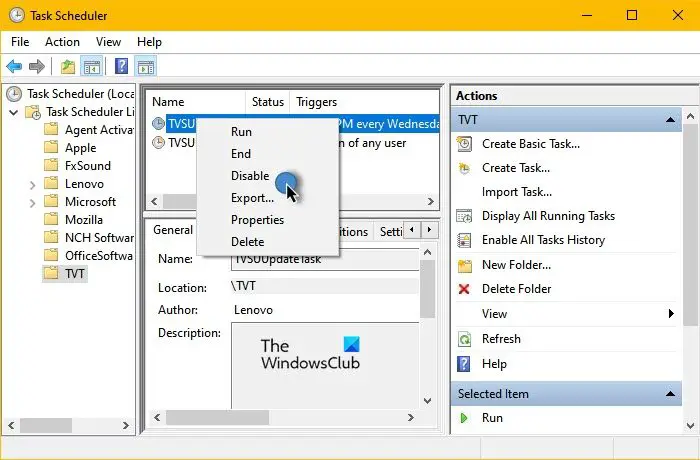Click the Triggers column header
The image size is (700, 460).
[x=365, y=102]
